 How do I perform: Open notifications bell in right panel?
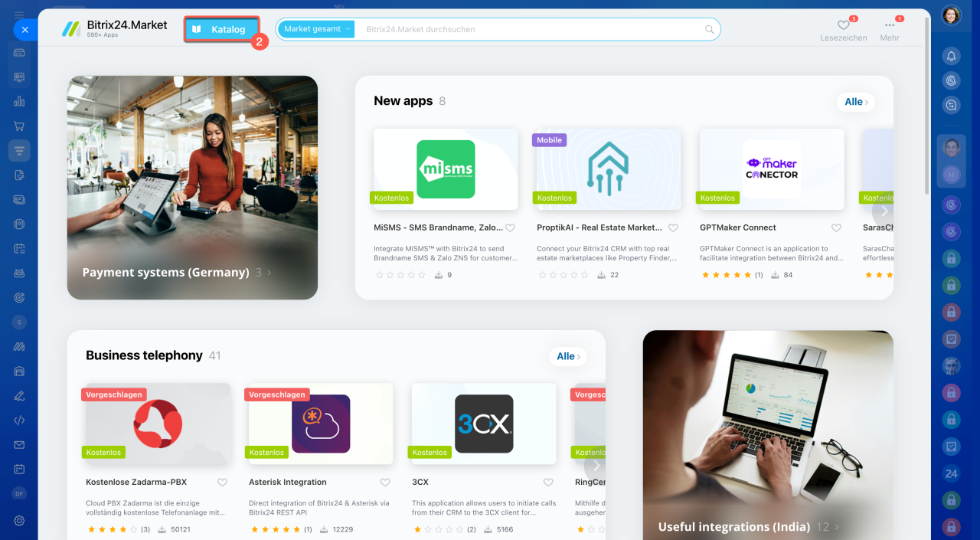[x=951, y=55]
